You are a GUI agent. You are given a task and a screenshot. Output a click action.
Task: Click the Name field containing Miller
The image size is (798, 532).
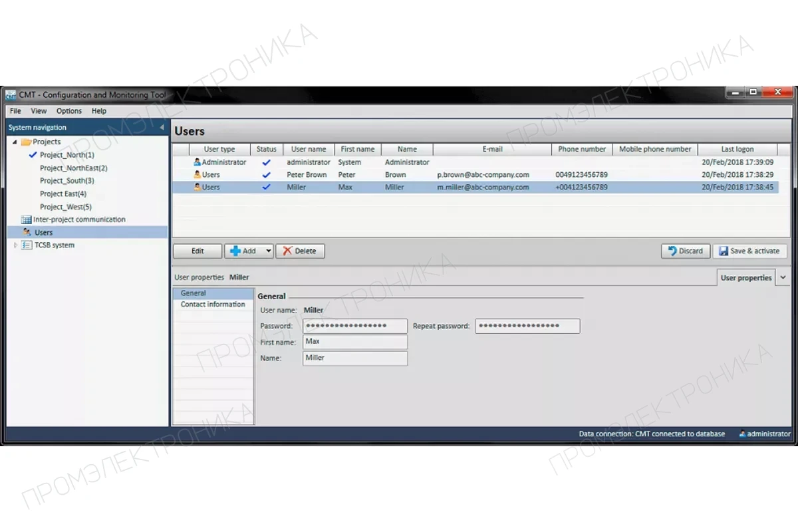point(355,358)
